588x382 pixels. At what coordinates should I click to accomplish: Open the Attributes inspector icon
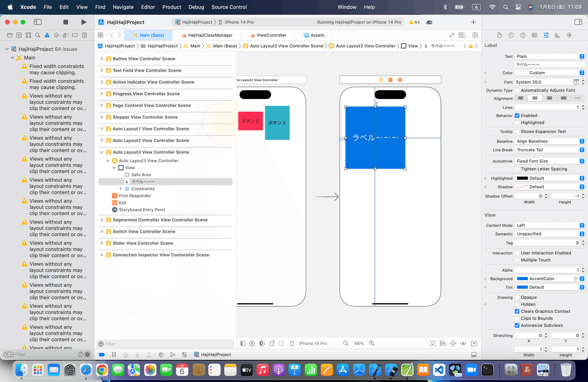click(x=546, y=35)
